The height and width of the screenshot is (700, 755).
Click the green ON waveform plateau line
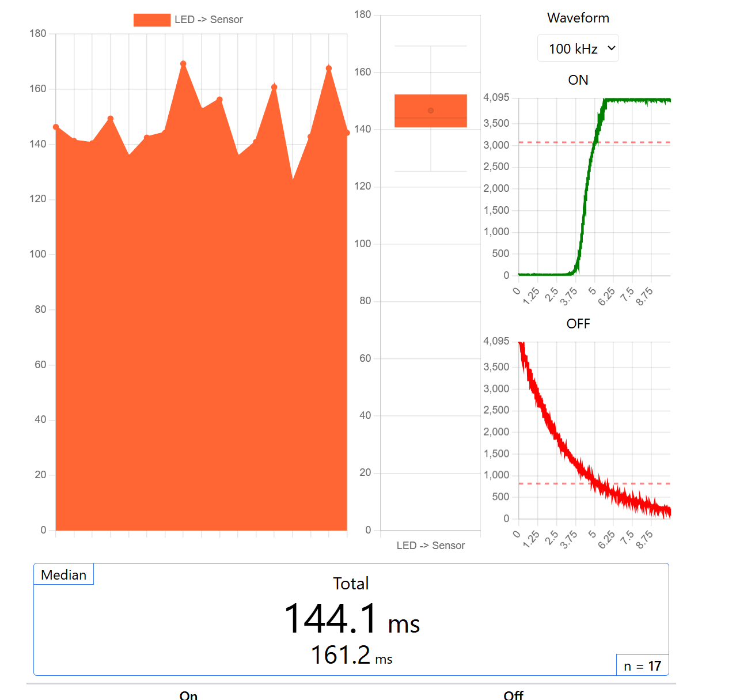click(633, 100)
